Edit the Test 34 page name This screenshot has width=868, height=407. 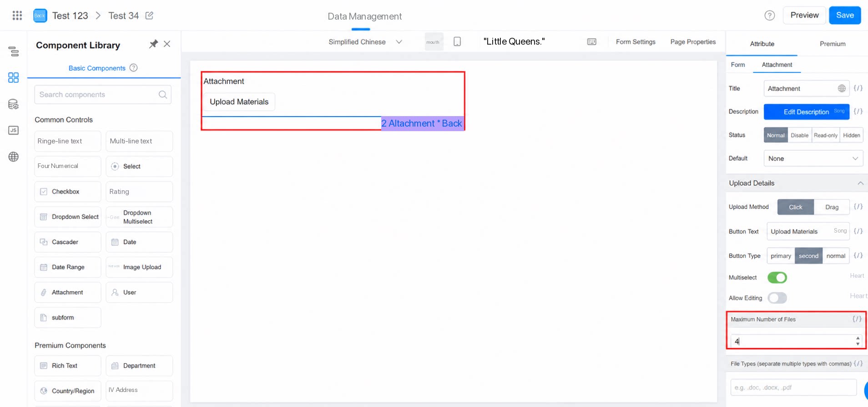click(x=149, y=15)
